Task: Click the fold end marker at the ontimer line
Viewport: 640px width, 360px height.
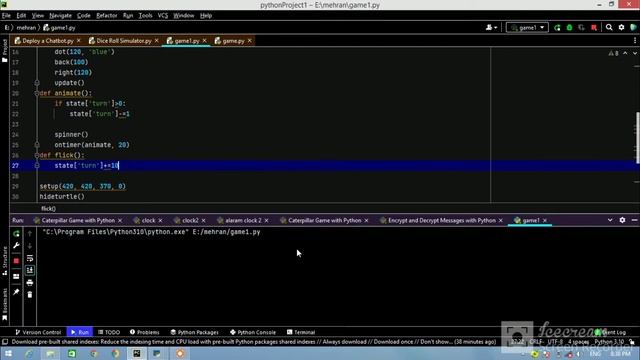Action: click(x=37, y=145)
